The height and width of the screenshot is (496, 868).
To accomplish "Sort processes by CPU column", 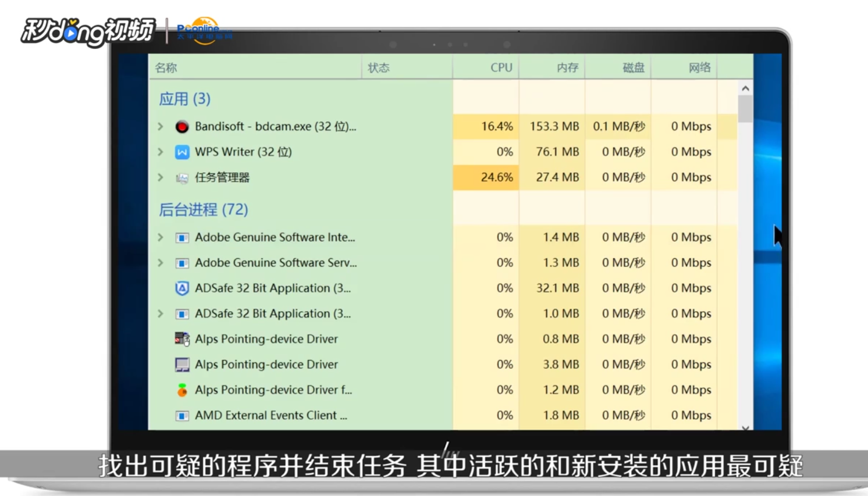I will (486, 67).
